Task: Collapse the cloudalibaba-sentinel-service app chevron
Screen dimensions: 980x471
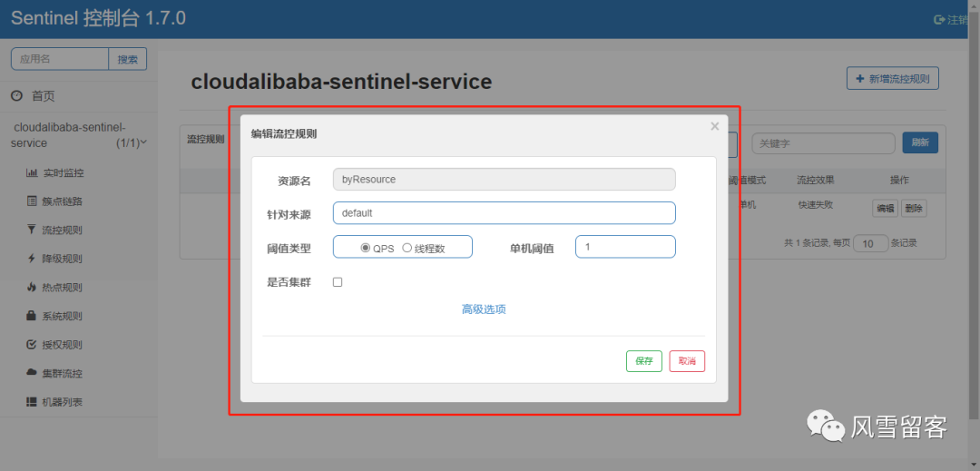Action: [143, 142]
